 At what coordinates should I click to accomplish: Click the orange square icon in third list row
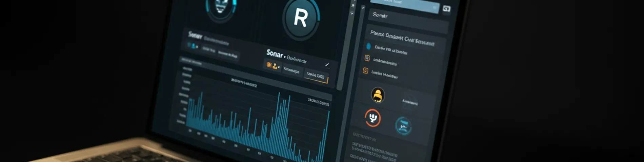365,70
